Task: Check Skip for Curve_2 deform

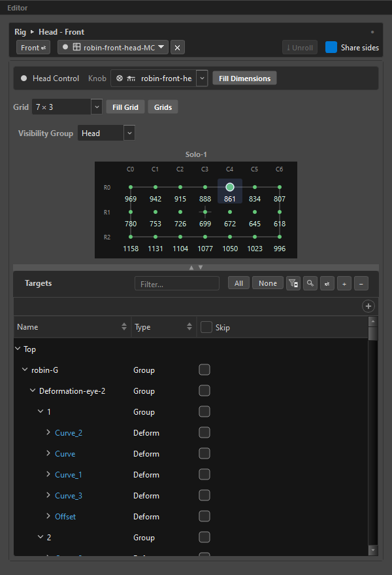Action: click(x=204, y=432)
